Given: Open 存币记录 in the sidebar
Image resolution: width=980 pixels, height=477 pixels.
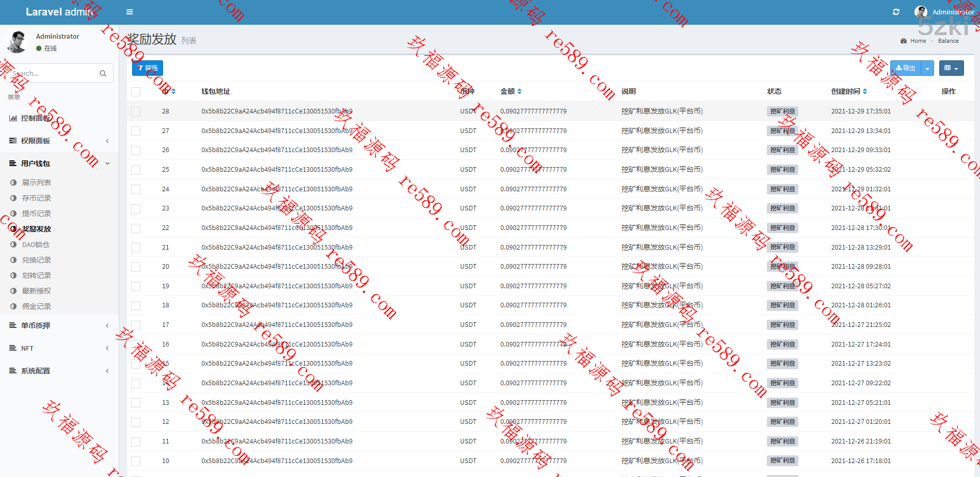Looking at the screenshot, I should pos(36,198).
